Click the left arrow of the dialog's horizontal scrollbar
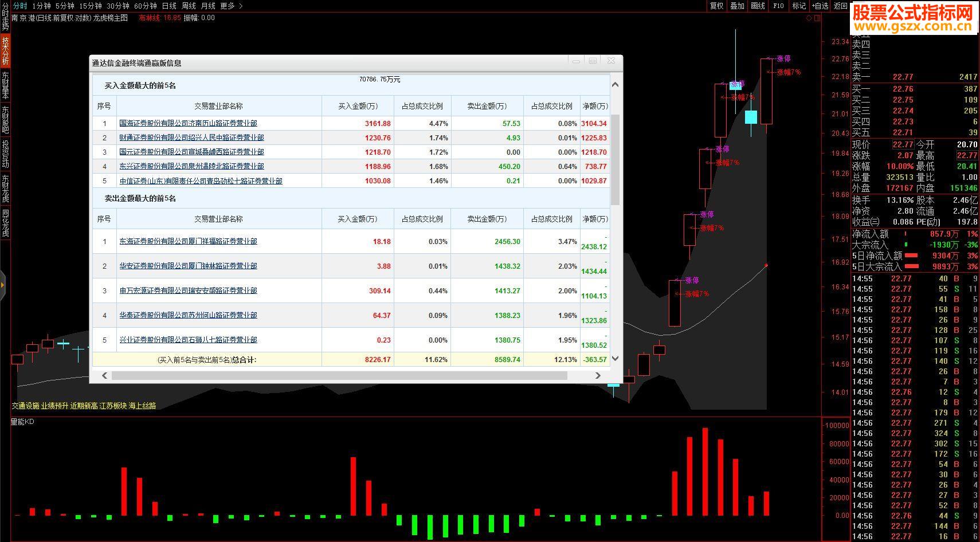This screenshot has width=980, height=542. [x=105, y=375]
